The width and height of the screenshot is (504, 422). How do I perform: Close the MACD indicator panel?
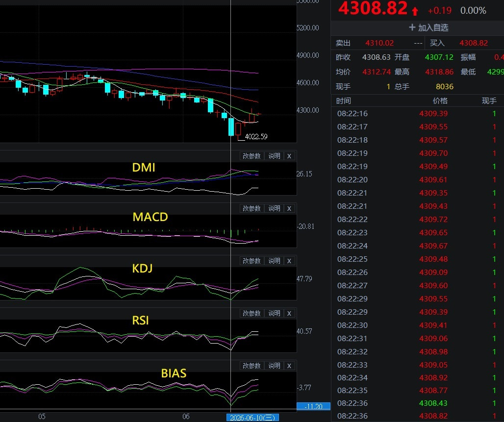289,209
